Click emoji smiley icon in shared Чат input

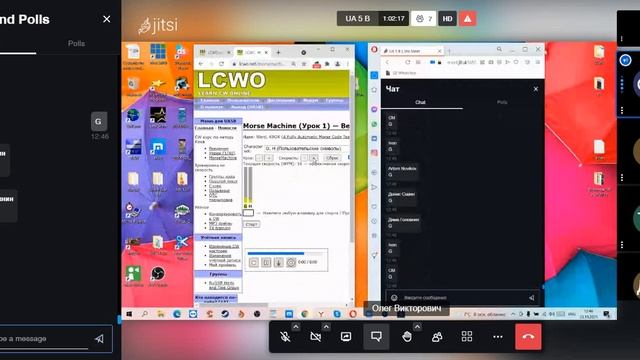pyautogui.click(x=394, y=298)
